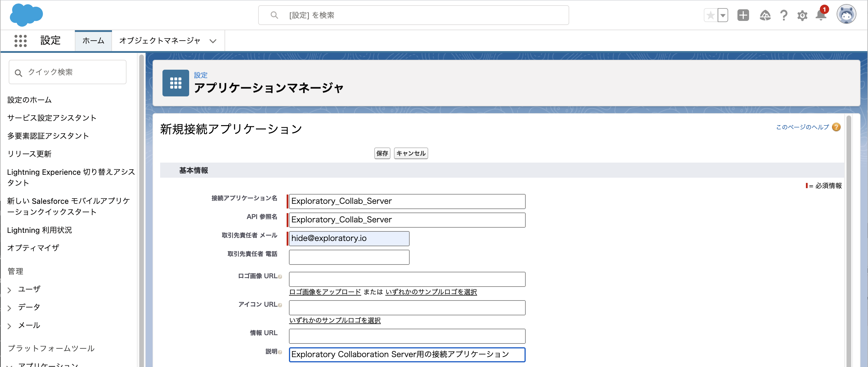The image size is (868, 367).
Task: Click the search magnifier in header
Action: (x=274, y=15)
